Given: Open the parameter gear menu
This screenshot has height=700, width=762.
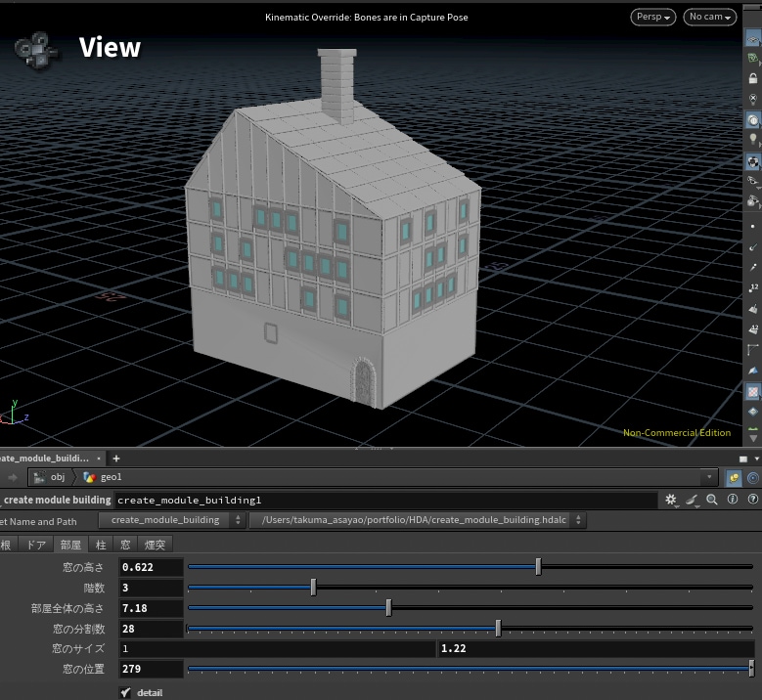Looking at the screenshot, I should [x=671, y=500].
